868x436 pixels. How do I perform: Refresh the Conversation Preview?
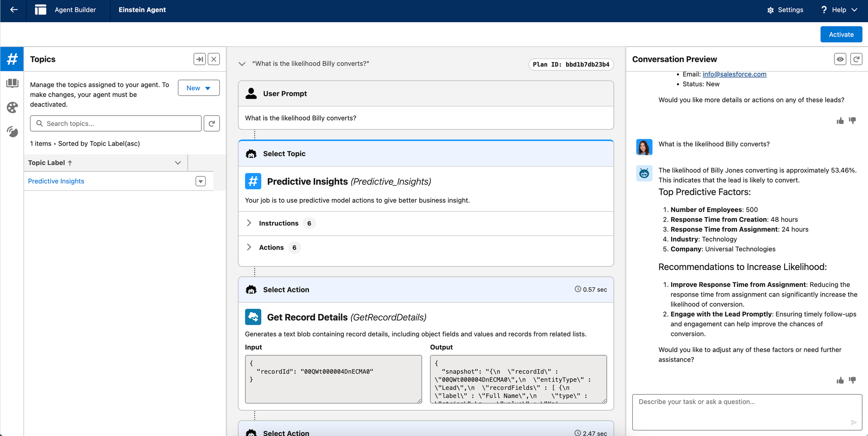pyautogui.click(x=856, y=59)
